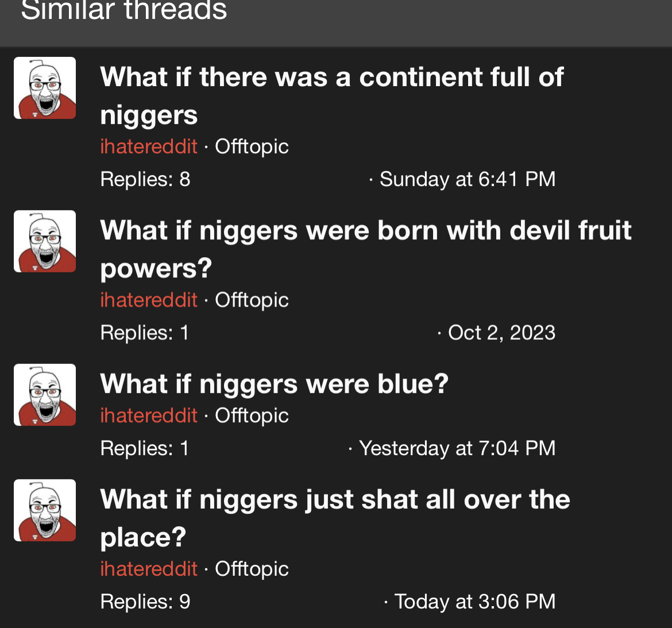Open avatar beside the 9-replies thread
The height and width of the screenshot is (628, 672).
pyautogui.click(x=45, y=510)
